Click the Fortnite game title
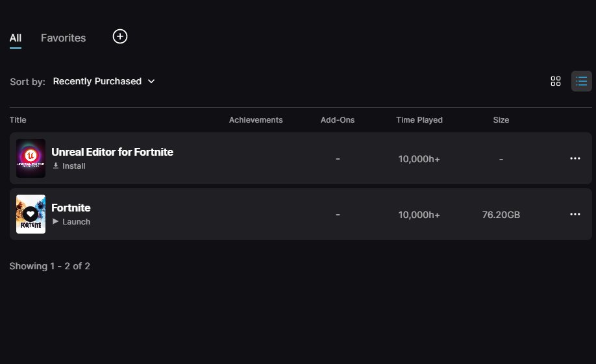 pos(71,208)
